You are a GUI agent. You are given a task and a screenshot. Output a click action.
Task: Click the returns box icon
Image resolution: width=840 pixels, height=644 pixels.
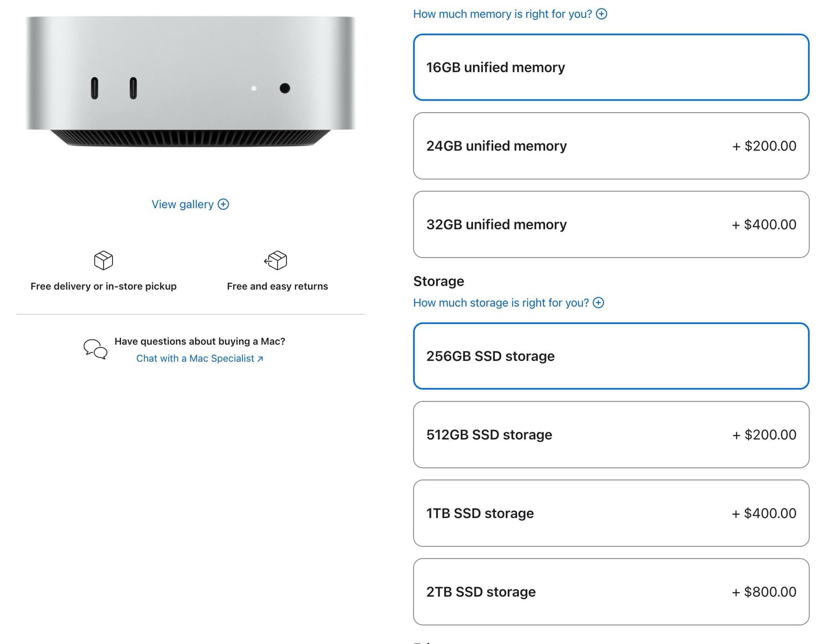coord(276,260)
